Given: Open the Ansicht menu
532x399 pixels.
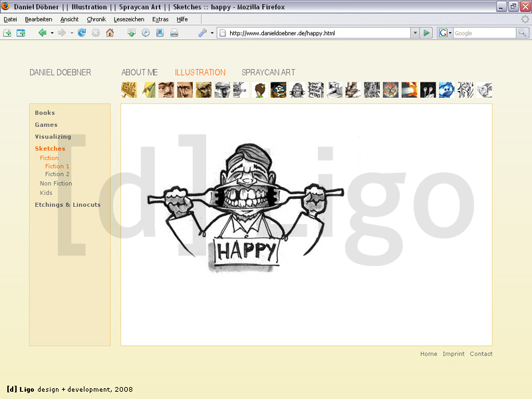Looking at the screenshot, I should [x=69, y=19].
